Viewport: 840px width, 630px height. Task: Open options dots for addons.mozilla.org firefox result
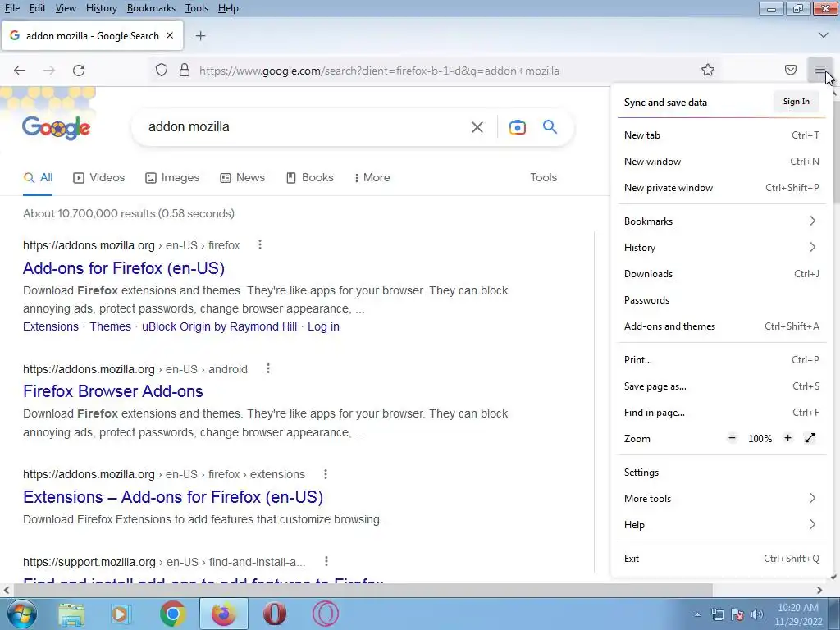260,244
